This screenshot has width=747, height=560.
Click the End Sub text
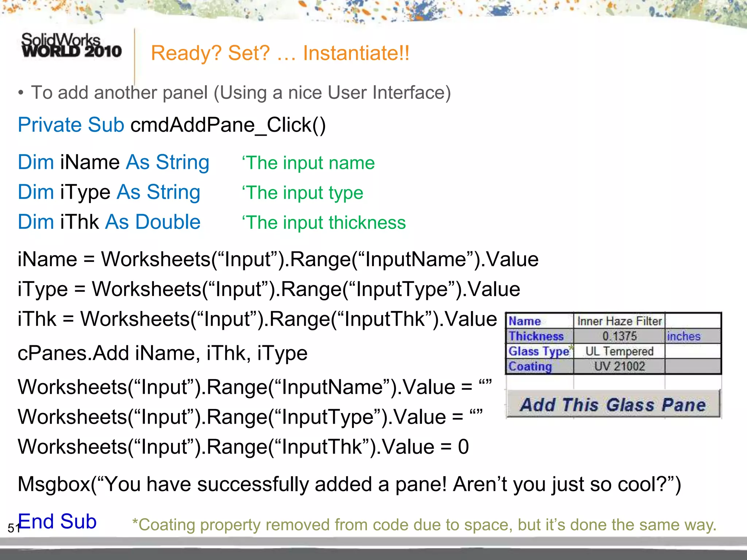point(57,521)
